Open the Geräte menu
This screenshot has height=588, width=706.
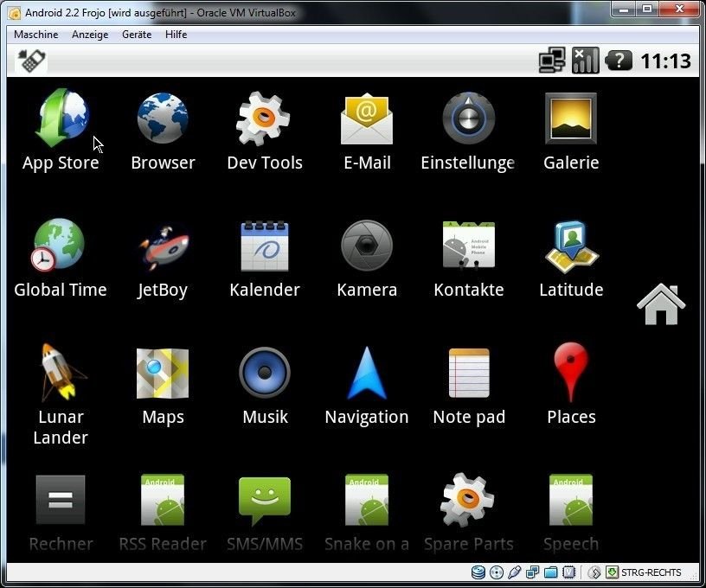(x=137, y=35)
